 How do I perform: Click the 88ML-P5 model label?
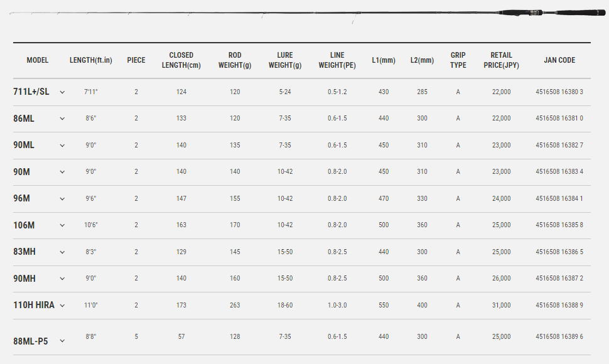pos(31,341)
